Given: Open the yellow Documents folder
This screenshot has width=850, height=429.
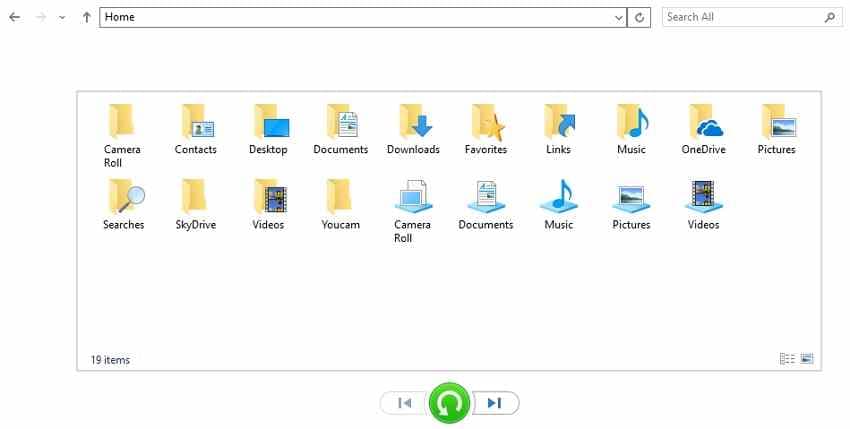Looking at the screenshot, I should coord(340,129).
